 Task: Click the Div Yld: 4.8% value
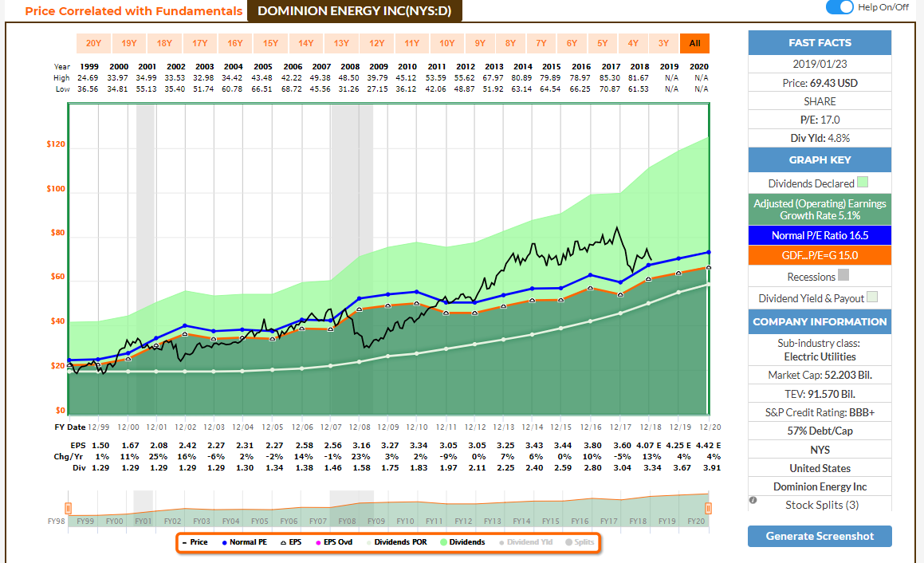point(820,139)
